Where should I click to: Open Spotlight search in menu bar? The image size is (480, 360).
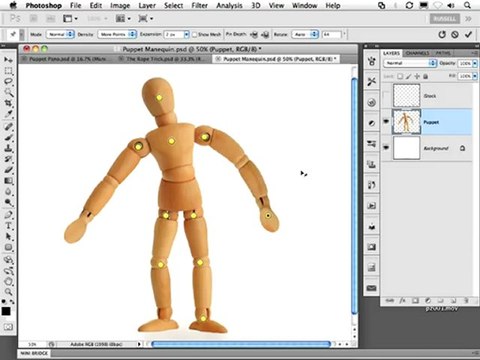[x=468, y=5]
